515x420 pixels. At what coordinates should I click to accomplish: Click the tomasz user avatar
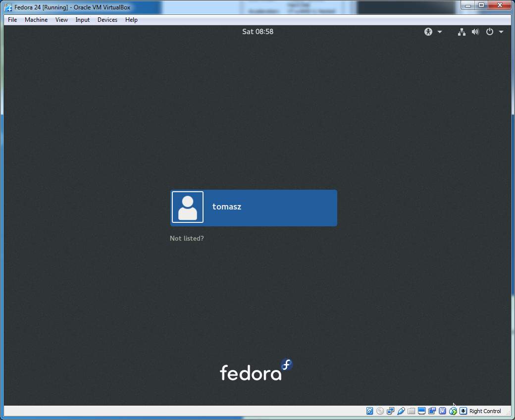188,207
